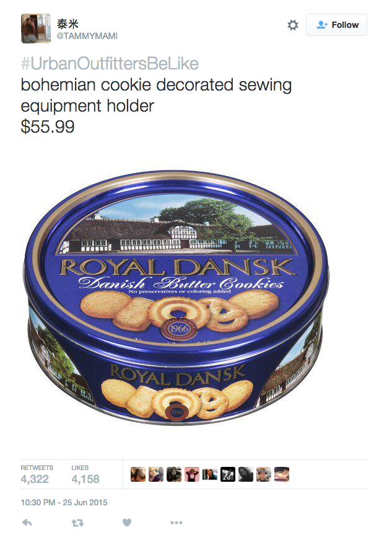Viewport: 392px width, 545px height.
Task: View the 4,158 likes count
Action: point(85,479)
